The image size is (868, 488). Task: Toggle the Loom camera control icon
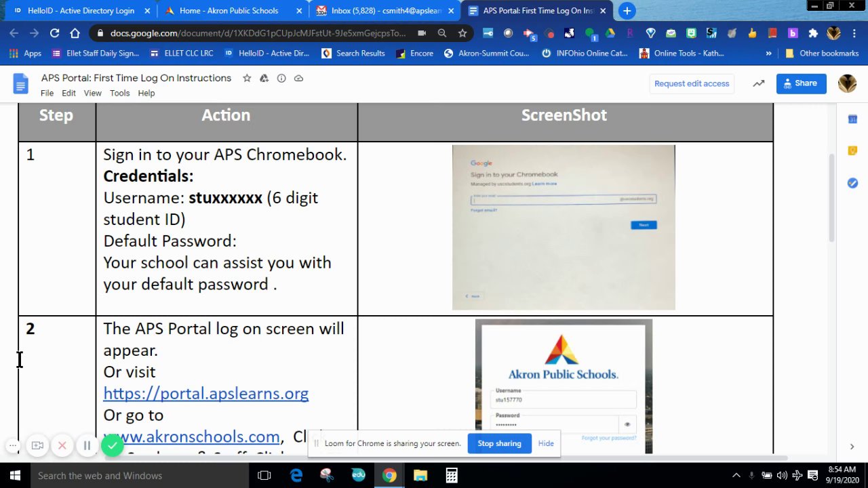click(x=37, y=445)
